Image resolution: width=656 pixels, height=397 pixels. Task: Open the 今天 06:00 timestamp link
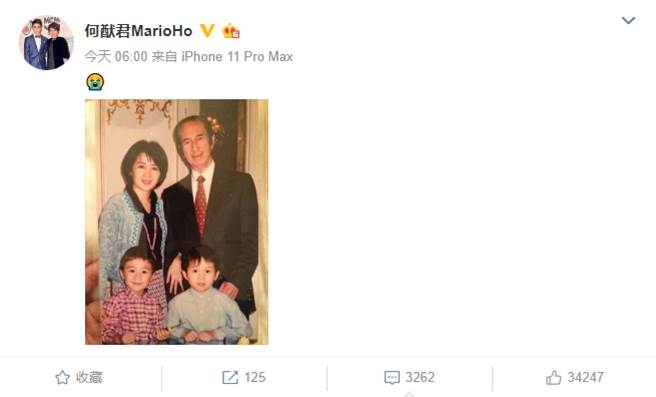[x=116, y=56]
